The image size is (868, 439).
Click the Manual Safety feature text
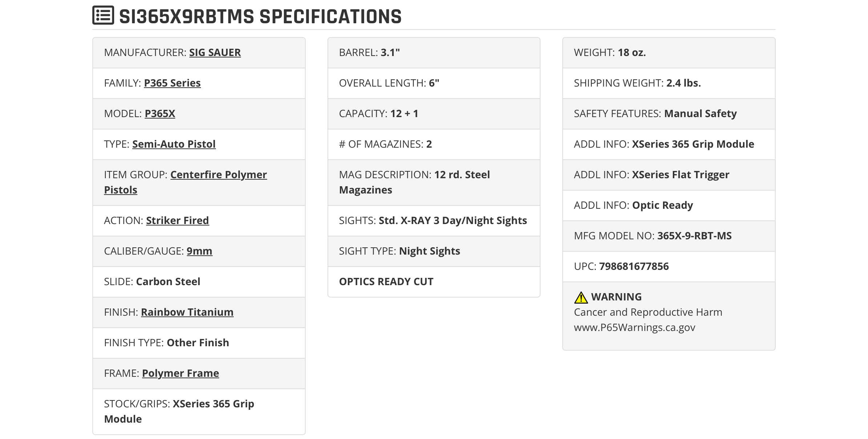pyautogui.click(x=700, y=113)
